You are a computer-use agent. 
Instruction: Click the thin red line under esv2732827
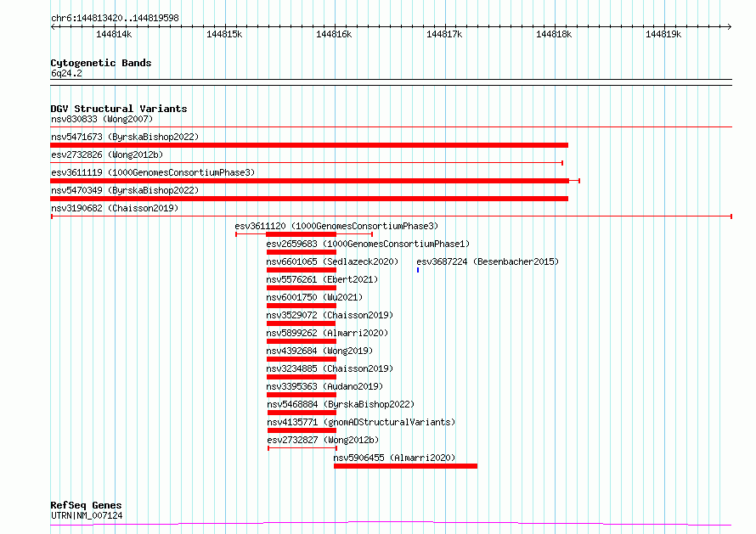click(302, 448)
